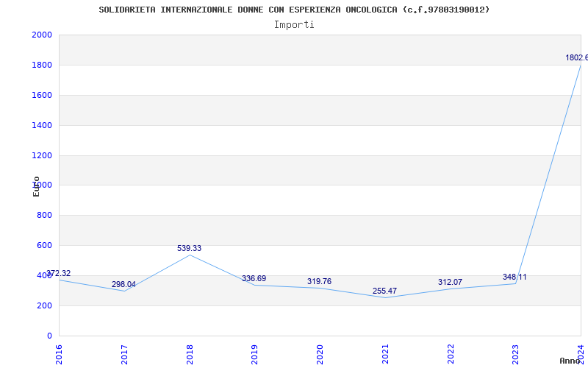This screenshot has width=588, height=368.
Task: Click the line's peak point at 2018
Action: pyautogui.click(x=190, y=255)
